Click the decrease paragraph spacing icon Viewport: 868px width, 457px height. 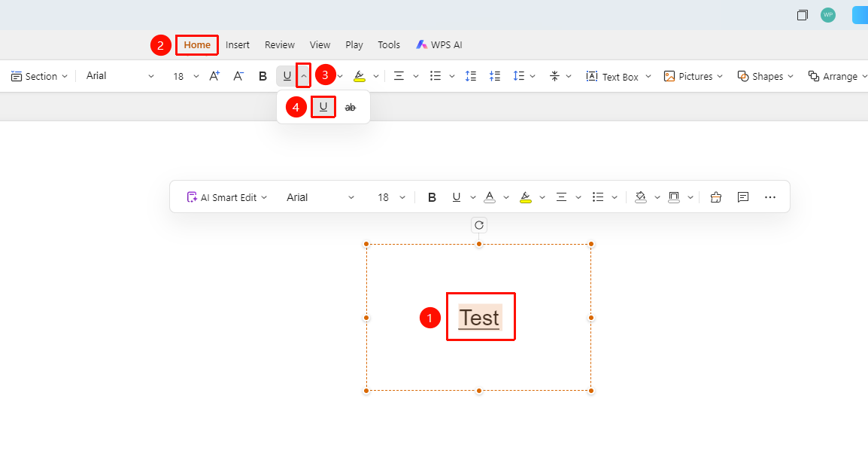click(x=494, y=76)
